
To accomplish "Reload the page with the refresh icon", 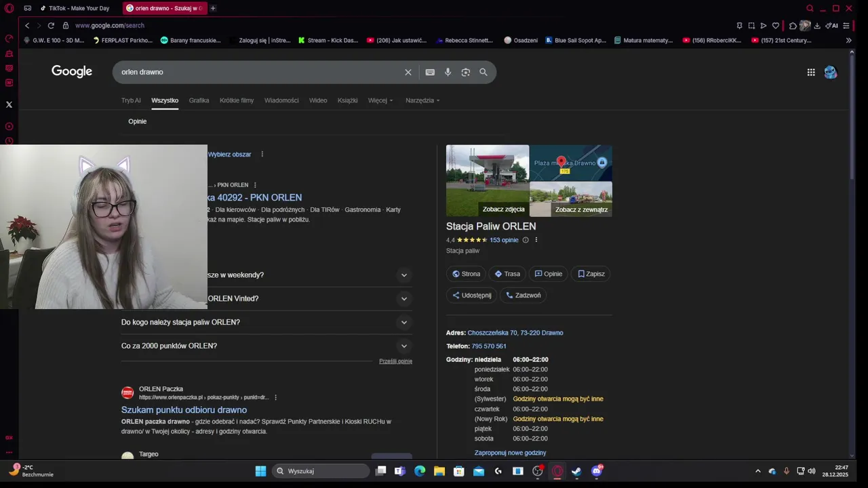I will (51, 26).
